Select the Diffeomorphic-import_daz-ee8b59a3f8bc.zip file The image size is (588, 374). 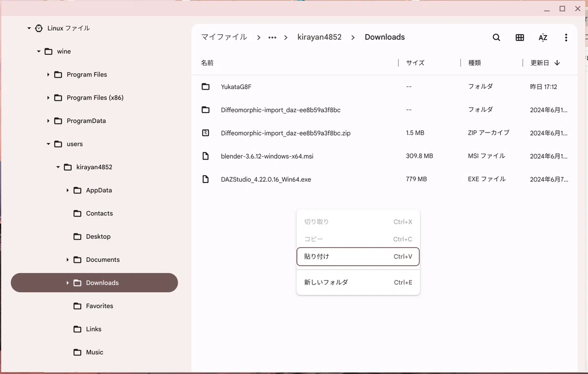click(x=385, y=133)
